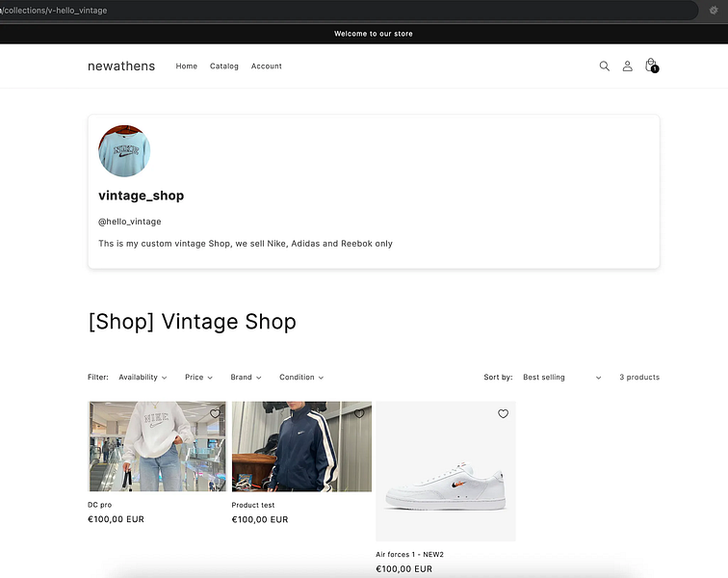Click 'Welcome to our store' announcement bar
This screenshot has height=578, width=728.
coord(374,34)
